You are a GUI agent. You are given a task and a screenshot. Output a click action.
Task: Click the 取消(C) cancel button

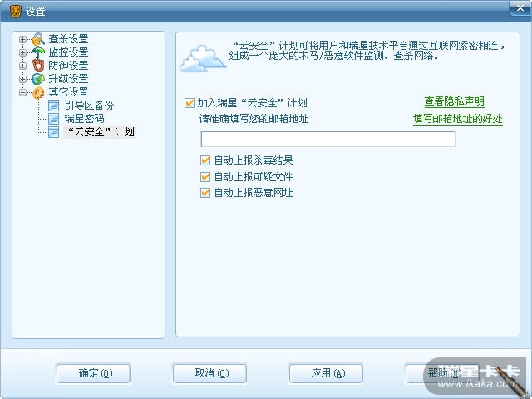point(209,373)
